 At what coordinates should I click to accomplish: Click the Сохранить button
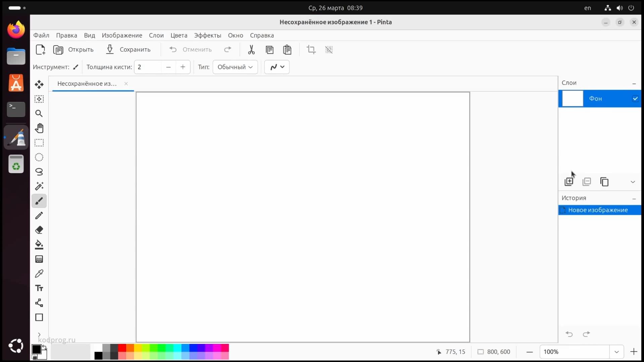(128, 50)
